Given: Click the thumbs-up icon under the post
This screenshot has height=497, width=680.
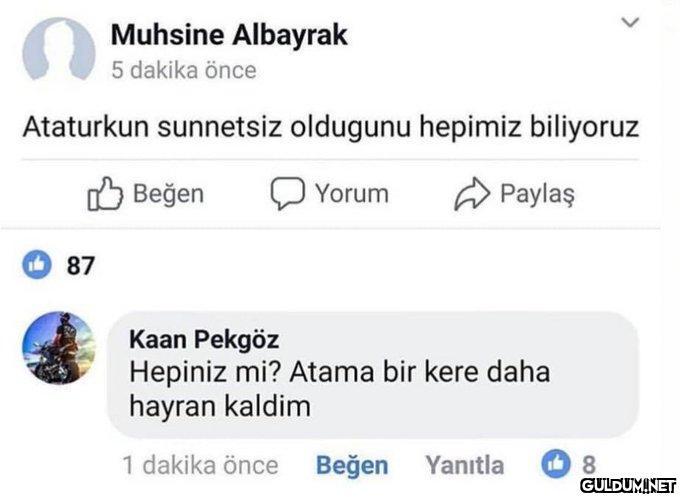Looking at the screenshot, I should [x=105, y=194].
